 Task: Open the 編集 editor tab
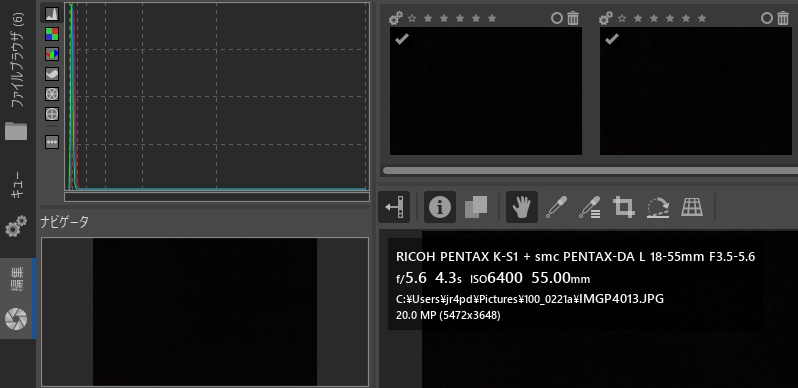18,279
